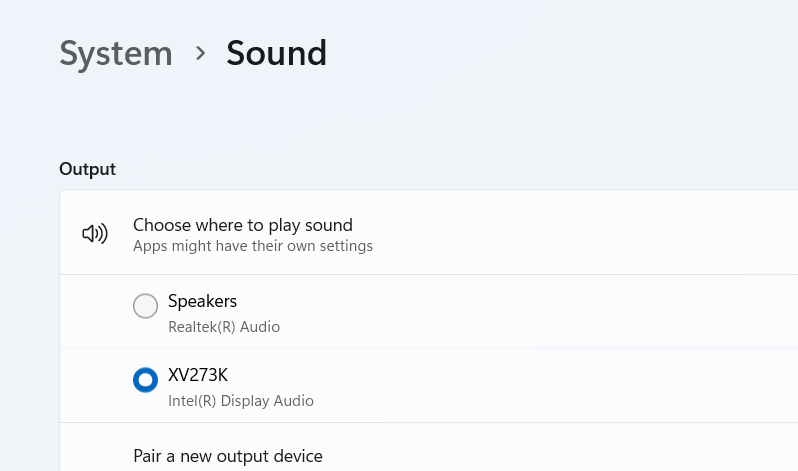Select the Speakers radio button
The width and height of the screenshot is (798, 471).
pos(145,306)
